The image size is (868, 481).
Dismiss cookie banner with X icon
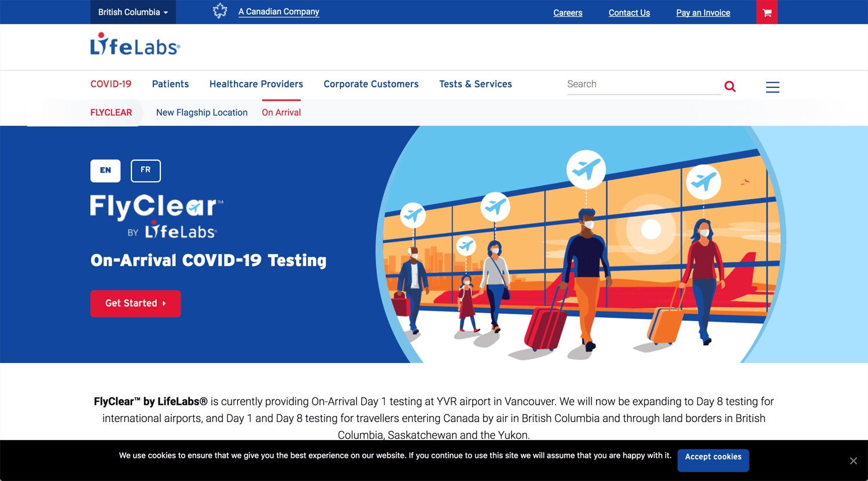(853, 461)
